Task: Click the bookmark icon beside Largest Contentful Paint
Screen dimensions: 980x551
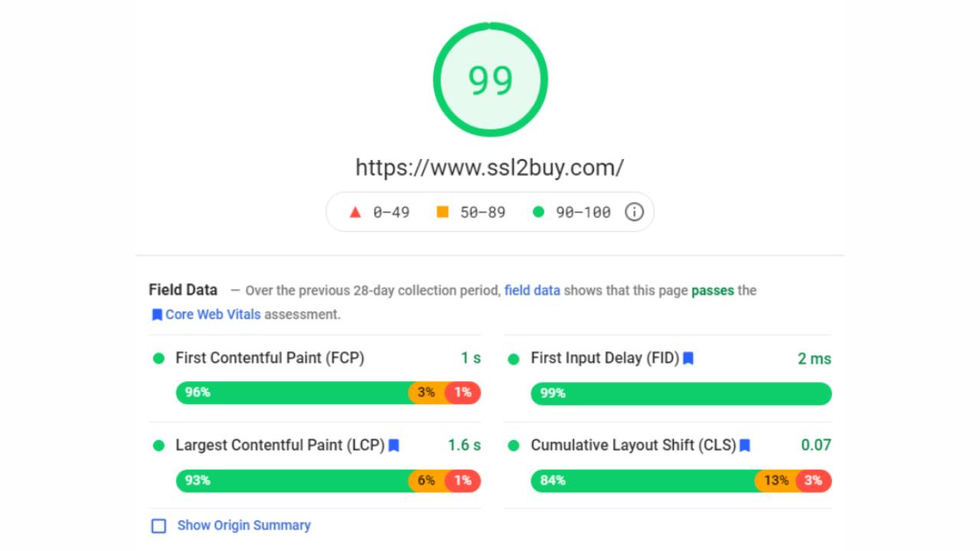Action: pos(394,445)
